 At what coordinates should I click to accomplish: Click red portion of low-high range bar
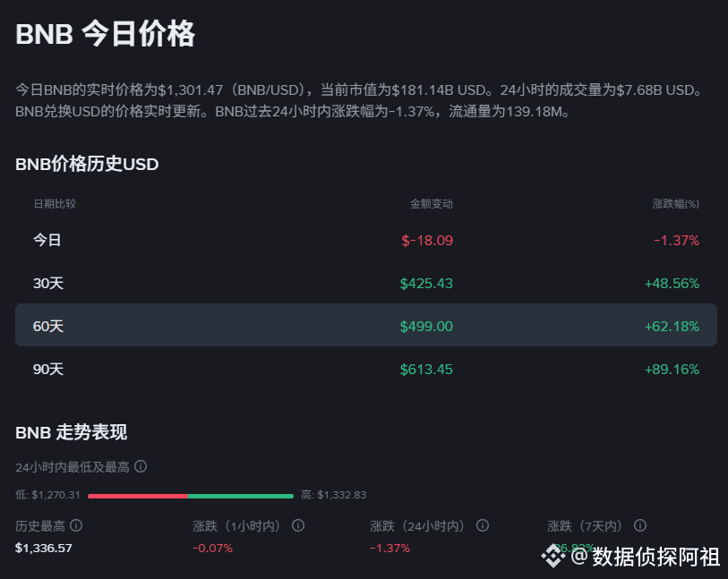(137, 495)
